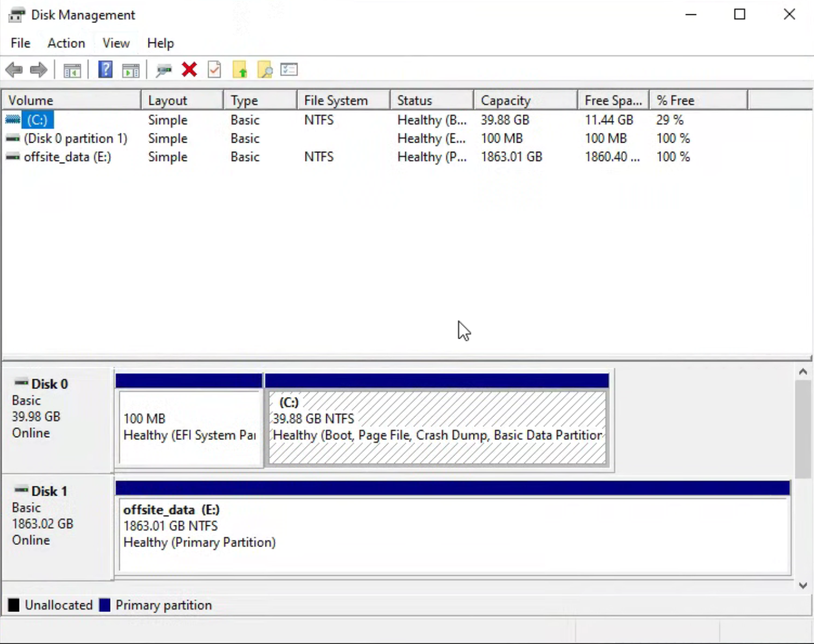This screenshot has width=814, height=644.
Task: Open the Action menu
Action: pyautogui.click(x=66, y=43)
